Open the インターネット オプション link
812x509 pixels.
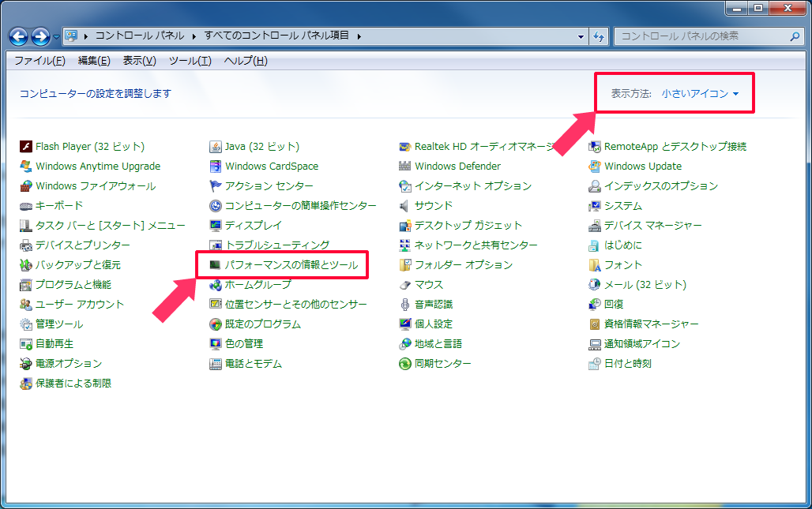tap(473, 185)
